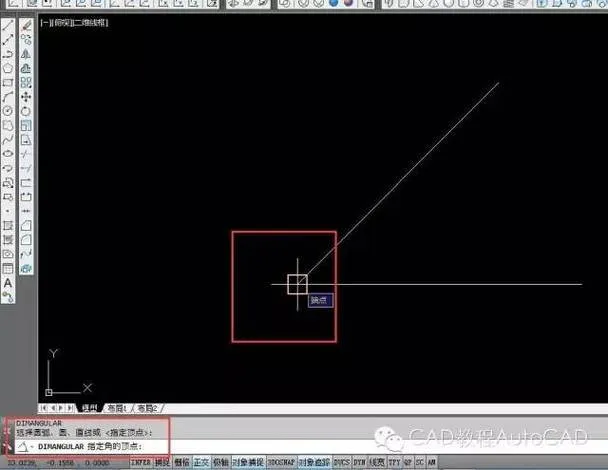Open the 二维线框 visual style menu
Screen dimensions: 608x470
click(x=91, y=22)
